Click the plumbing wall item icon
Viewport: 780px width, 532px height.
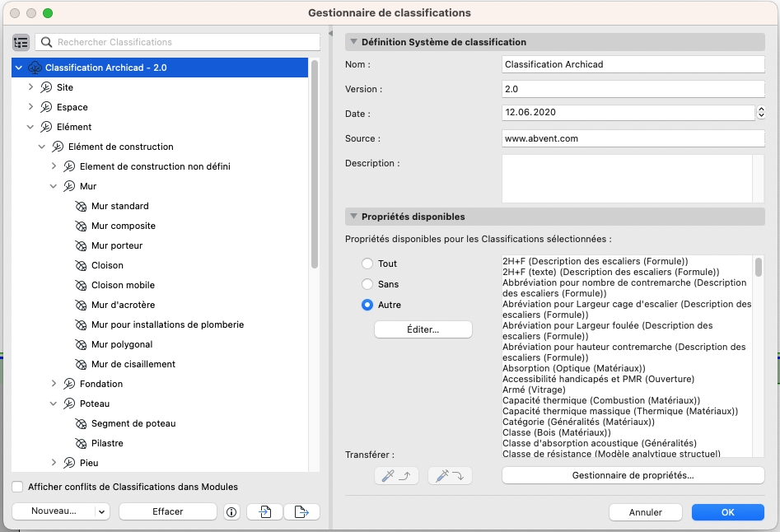[81, 324]
